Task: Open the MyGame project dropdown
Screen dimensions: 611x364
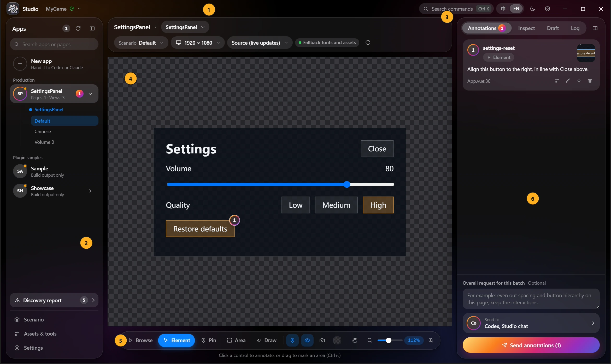Action: click(63, 9)
